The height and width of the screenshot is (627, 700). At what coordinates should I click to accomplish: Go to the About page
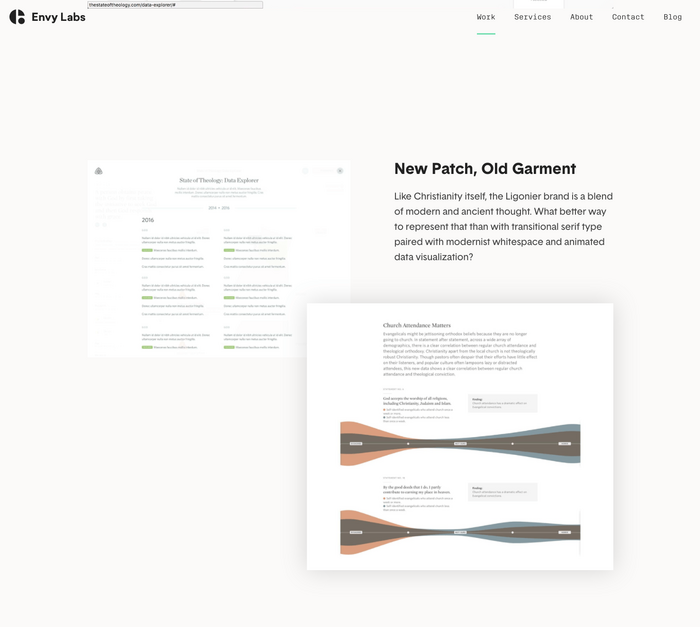pos(581,17)
